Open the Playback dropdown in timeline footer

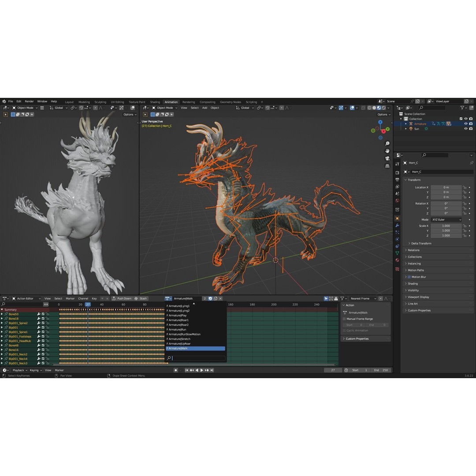[x=20, y=370]
